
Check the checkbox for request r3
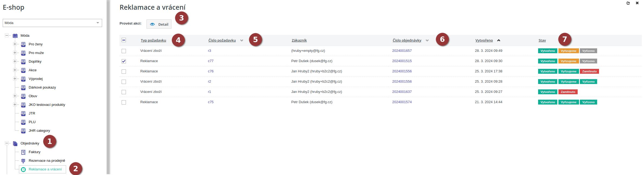click(x=124, y=51)
